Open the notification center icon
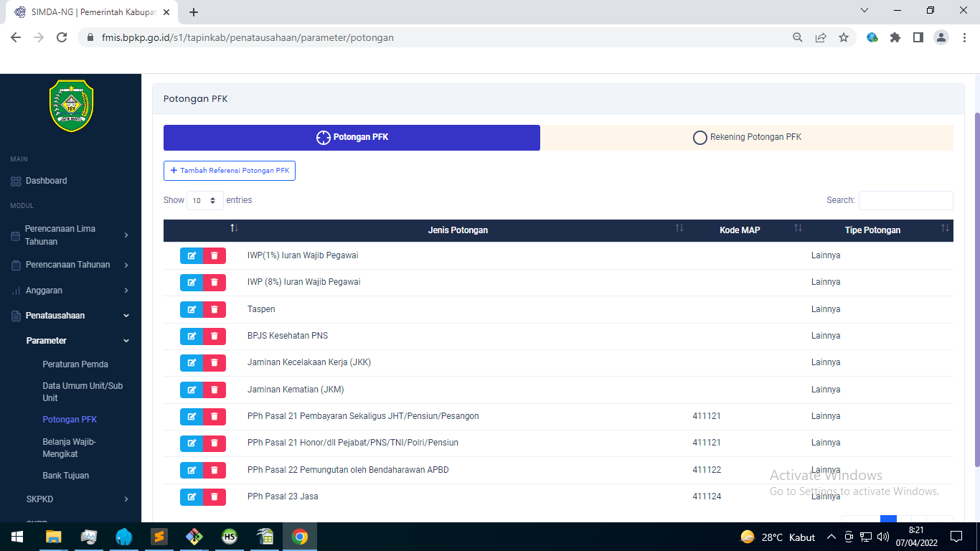This screenshot has width=980, height=551. pyautogui.click(x=956, y=537)
